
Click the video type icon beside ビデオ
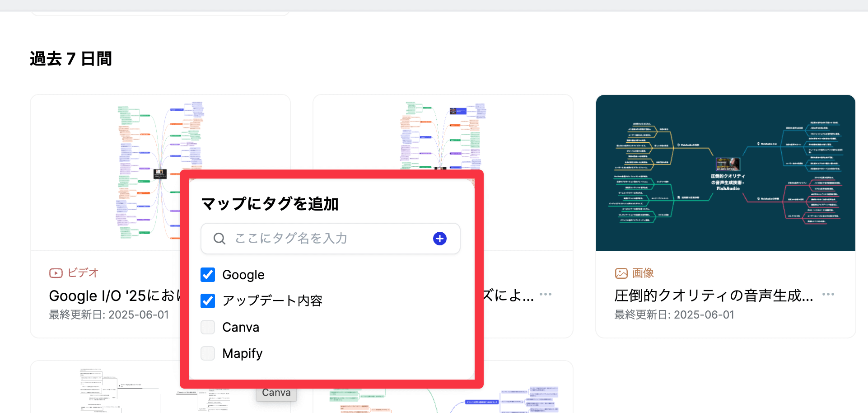56,273
